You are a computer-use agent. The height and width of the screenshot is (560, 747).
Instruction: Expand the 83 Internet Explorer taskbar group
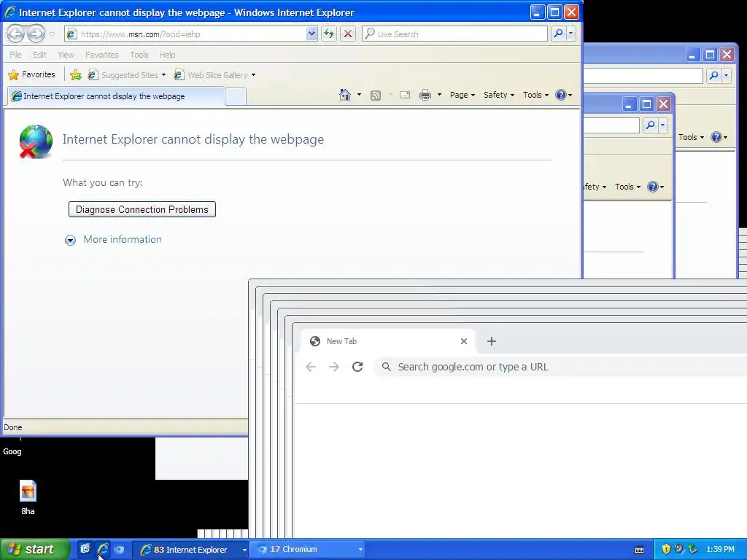pyautogui.click(x=244, y=550)
